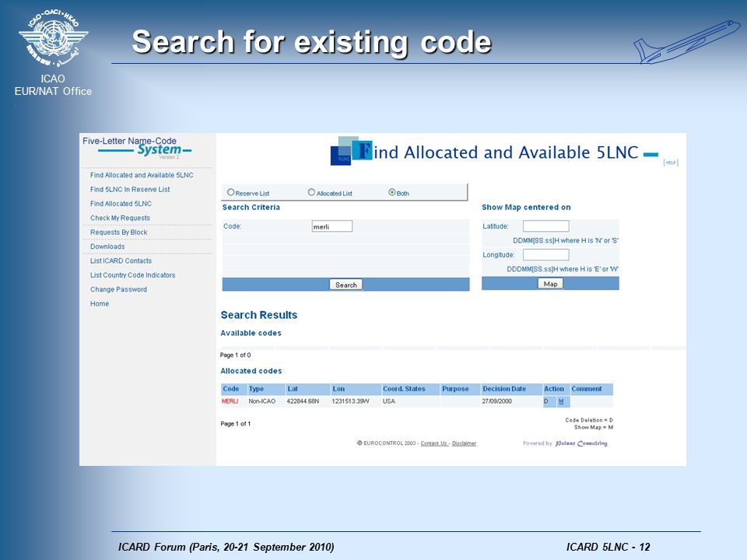Click the MERLI code in results table
Viewport: 747px width, 560px height.
(230, 401)
